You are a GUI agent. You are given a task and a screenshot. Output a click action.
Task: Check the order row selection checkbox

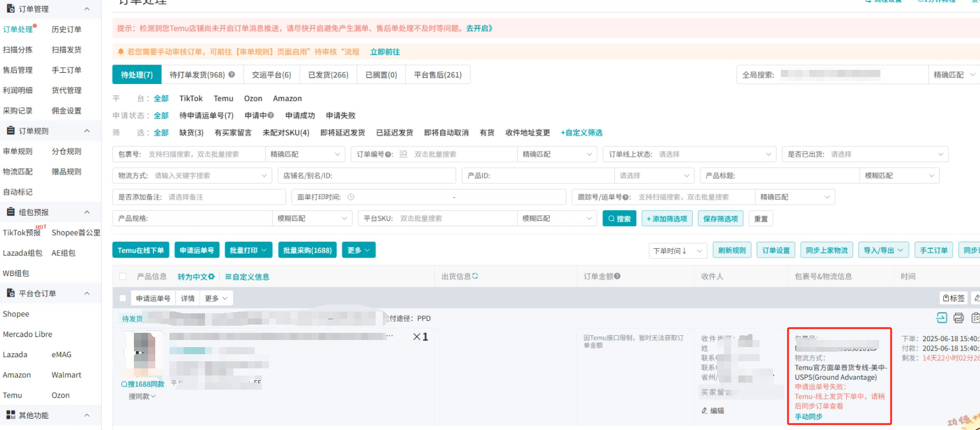(123, 299)
